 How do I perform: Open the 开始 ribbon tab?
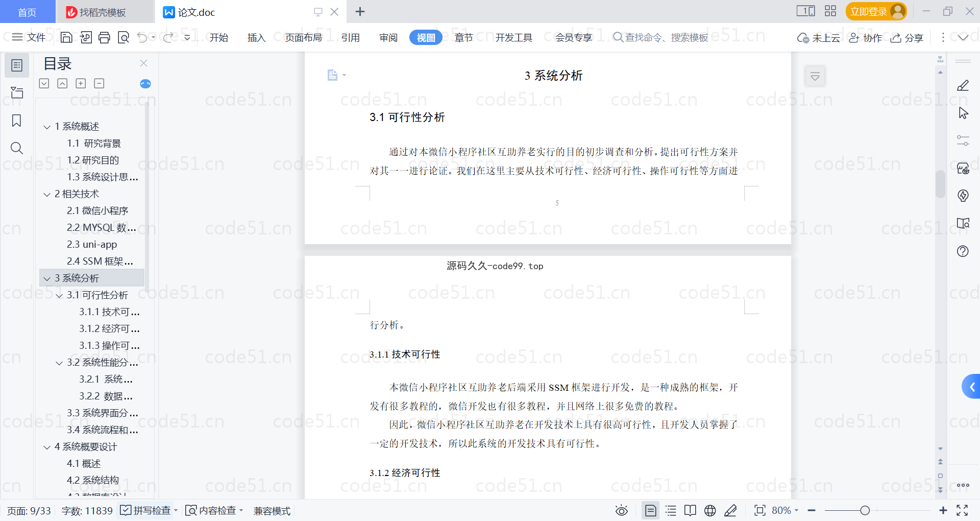pyautogui.click(x=218, y=37)
